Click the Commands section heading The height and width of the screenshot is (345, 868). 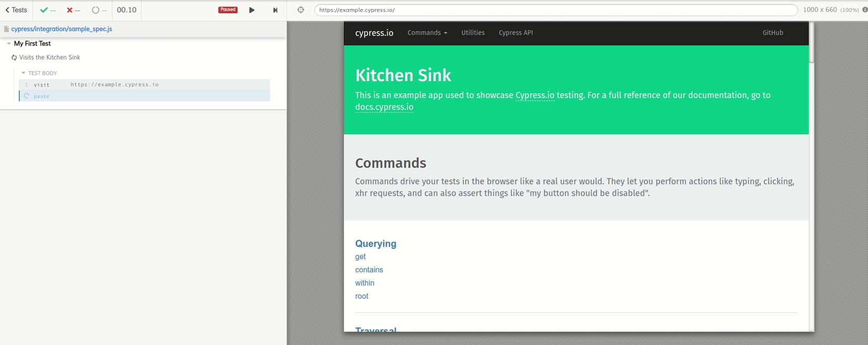[390, 163]
